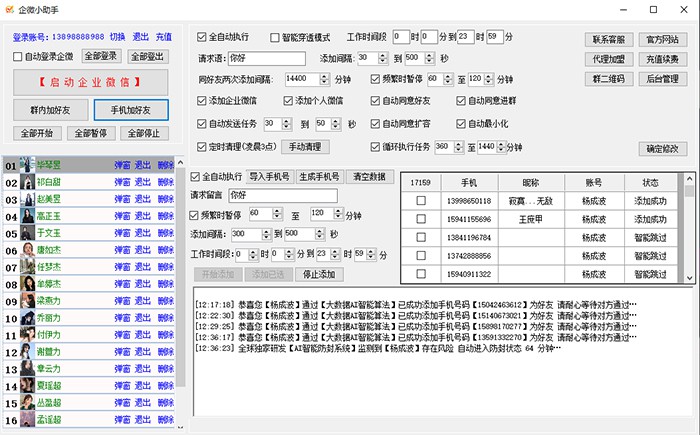Toggle 定时清理(凌晨3点) checkbox

[201, 146]
